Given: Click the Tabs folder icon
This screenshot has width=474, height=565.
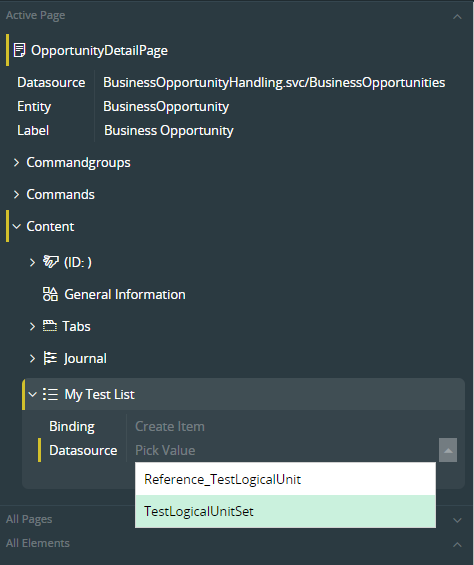Looking at the screenshot, I should pos(50,326).
